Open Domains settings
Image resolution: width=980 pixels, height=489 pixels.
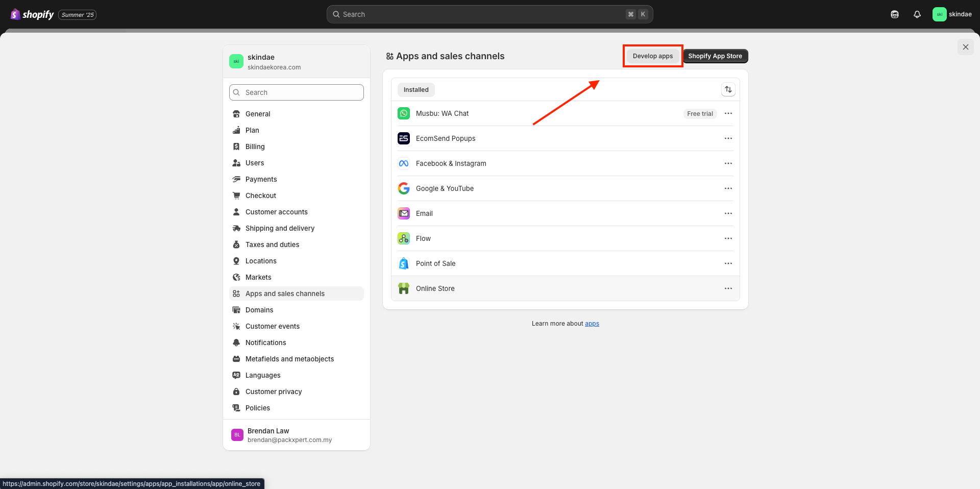tap(297, 310)
